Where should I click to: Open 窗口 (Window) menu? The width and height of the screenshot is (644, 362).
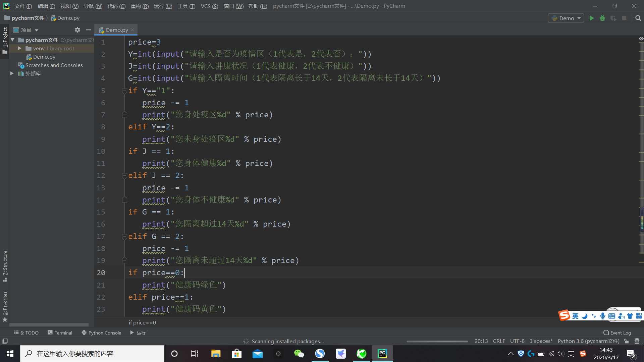point(233,6)
